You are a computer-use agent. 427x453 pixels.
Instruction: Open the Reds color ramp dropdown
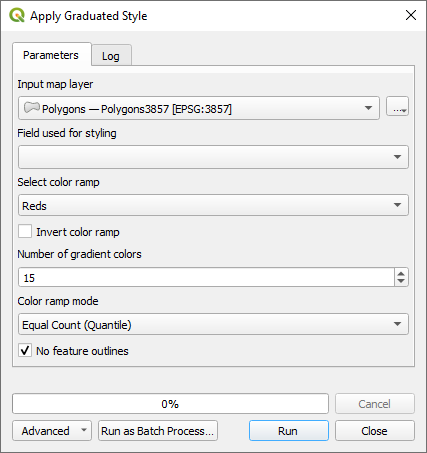pos(213,205)
